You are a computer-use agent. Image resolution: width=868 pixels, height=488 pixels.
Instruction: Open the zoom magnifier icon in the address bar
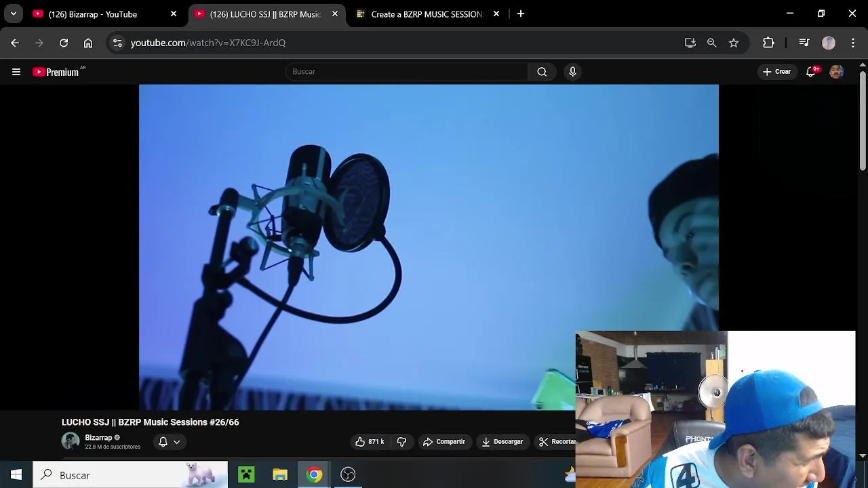click(711, 43)
